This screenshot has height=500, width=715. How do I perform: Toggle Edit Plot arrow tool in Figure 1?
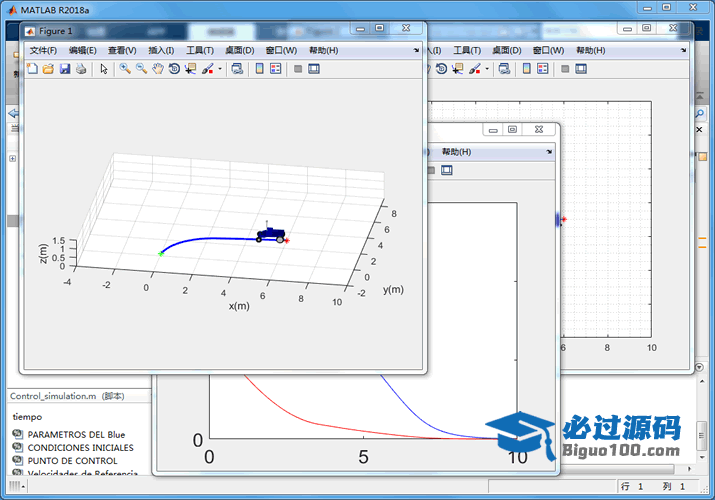(x=104, y=69)
